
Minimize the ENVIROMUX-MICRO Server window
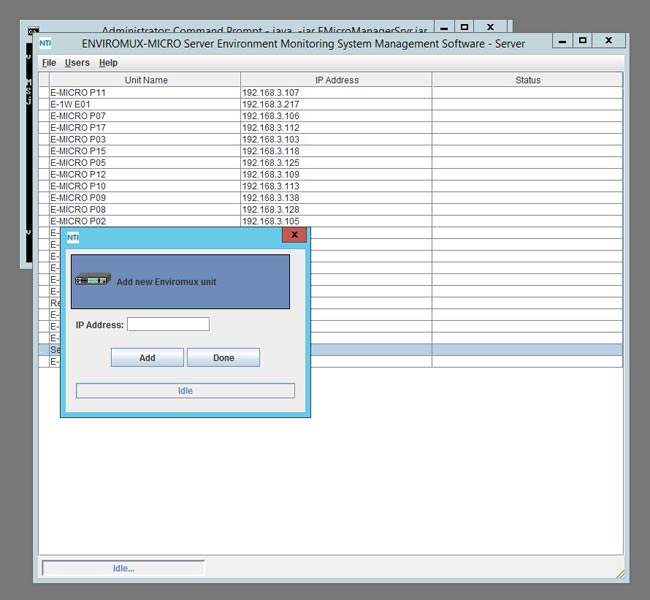(563, 41)
